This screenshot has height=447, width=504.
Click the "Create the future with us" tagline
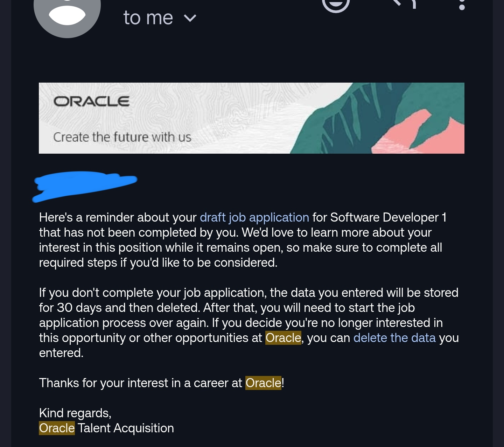click(122, 137)
